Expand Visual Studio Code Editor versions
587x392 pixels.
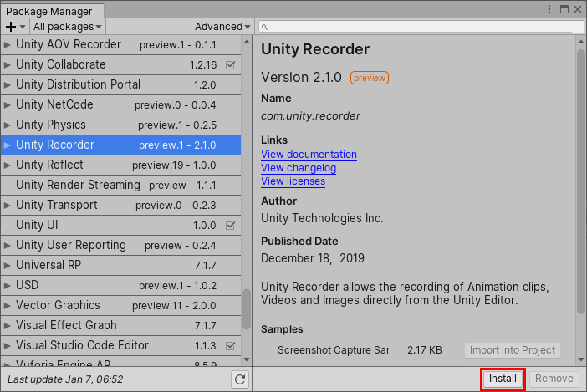(x=8, y=346)
